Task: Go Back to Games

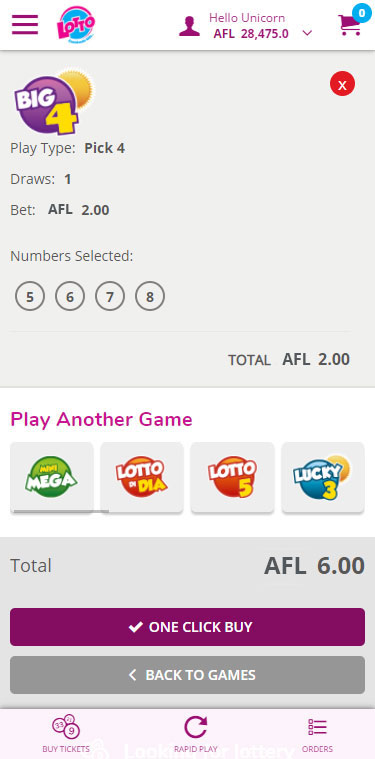Action: coord(187,675)
